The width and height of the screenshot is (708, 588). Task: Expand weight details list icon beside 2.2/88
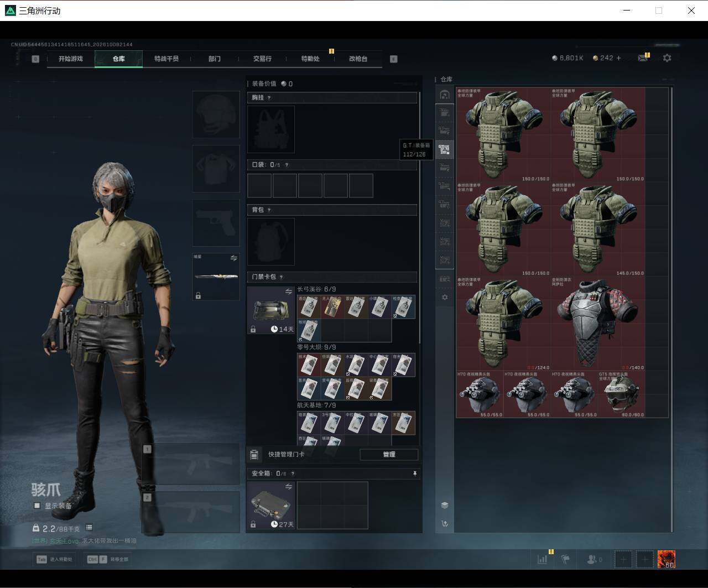click(x=89, y=528)
